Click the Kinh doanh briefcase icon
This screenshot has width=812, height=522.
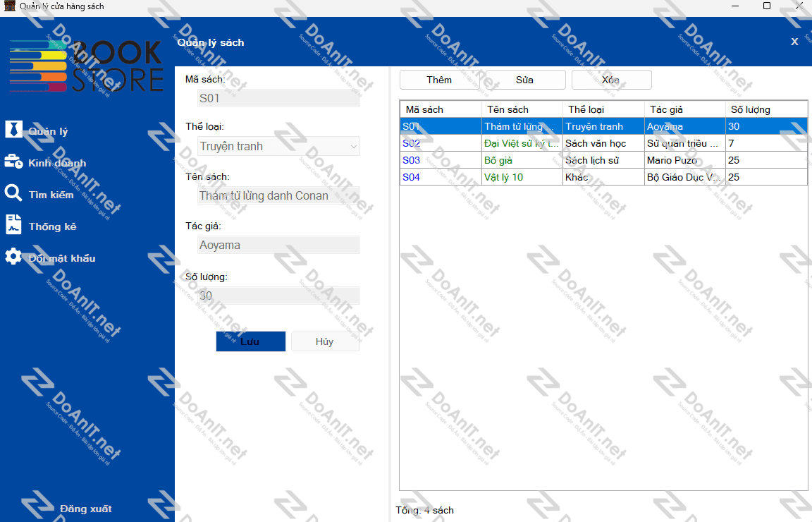(13, 162)
